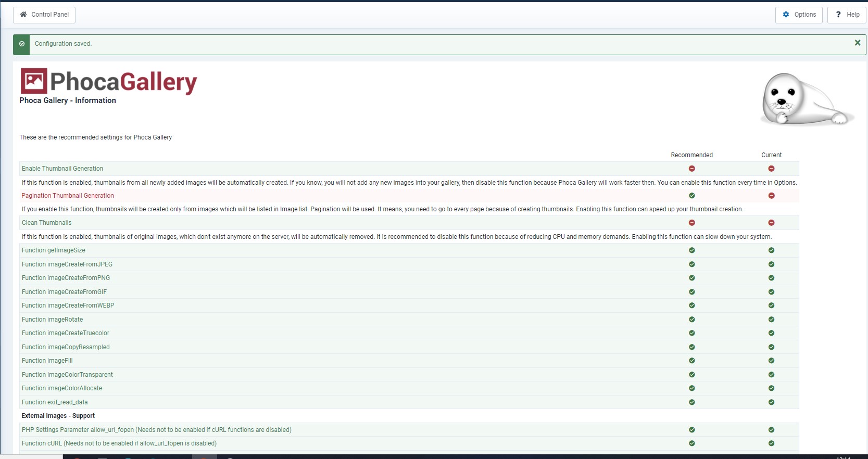Click the 'Current' column header
Image resolution: width=868 pixels, height=459 pixels.
[772, 155]
